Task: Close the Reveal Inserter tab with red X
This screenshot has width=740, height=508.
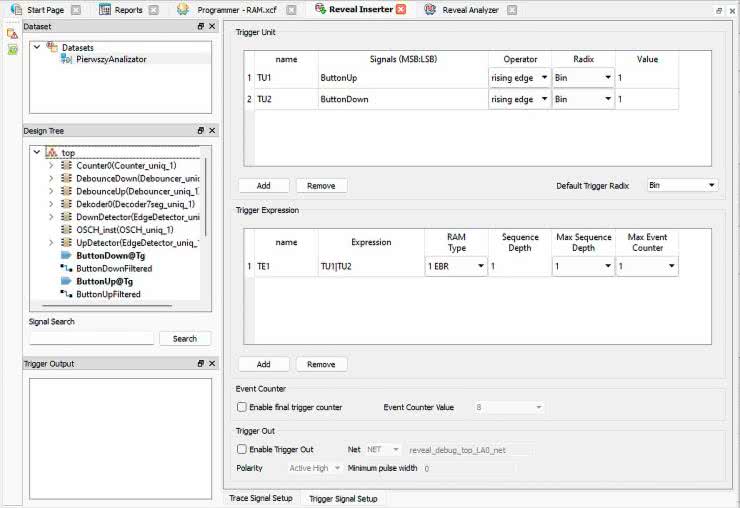Action: click(401, 10)
